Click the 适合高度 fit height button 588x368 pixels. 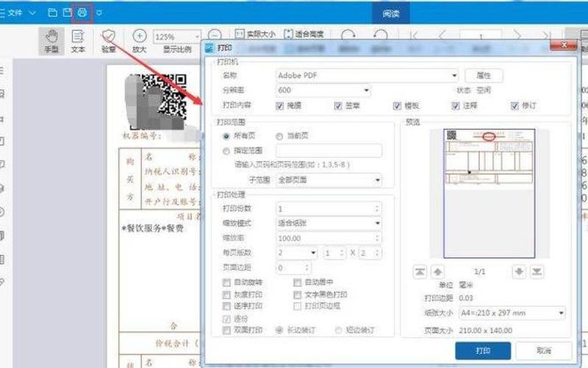tap(304, 34)
